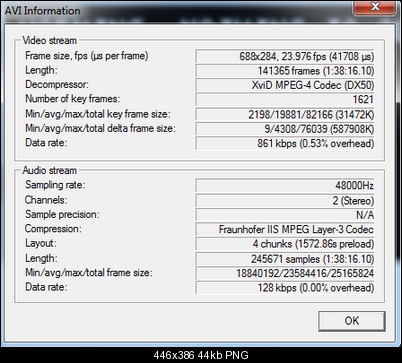Click the Layout label
Image resolution: width=402 pixels, height=363 pixels.
click(x=41, y=243)
